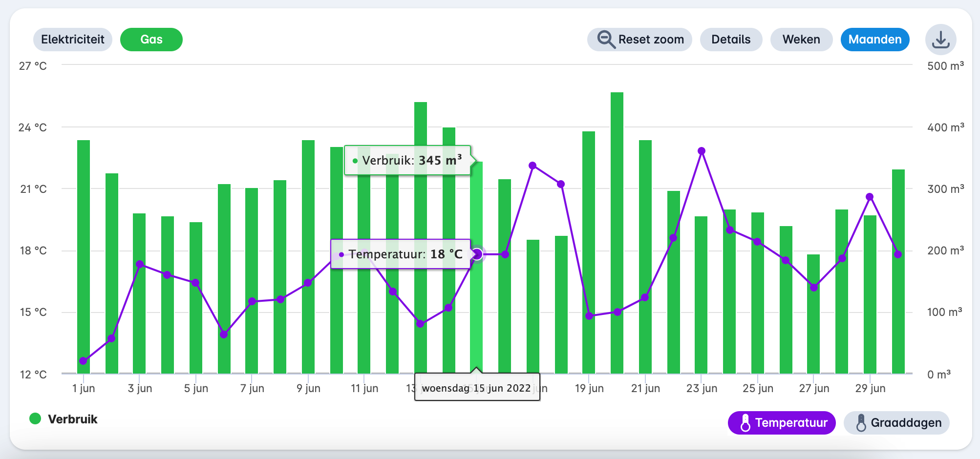
Task: Click the temperature point on 17 jun
Action: (533, 166)
